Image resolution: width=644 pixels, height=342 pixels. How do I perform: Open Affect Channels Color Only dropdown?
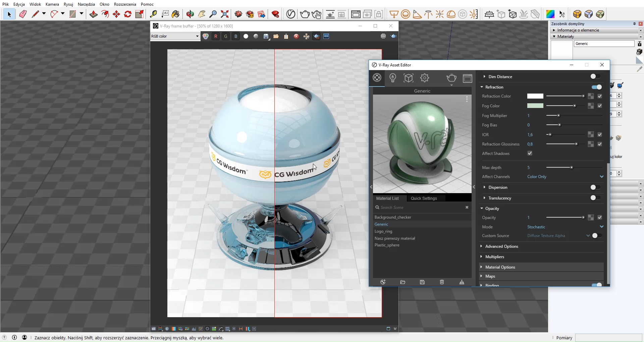click(565, 177)
